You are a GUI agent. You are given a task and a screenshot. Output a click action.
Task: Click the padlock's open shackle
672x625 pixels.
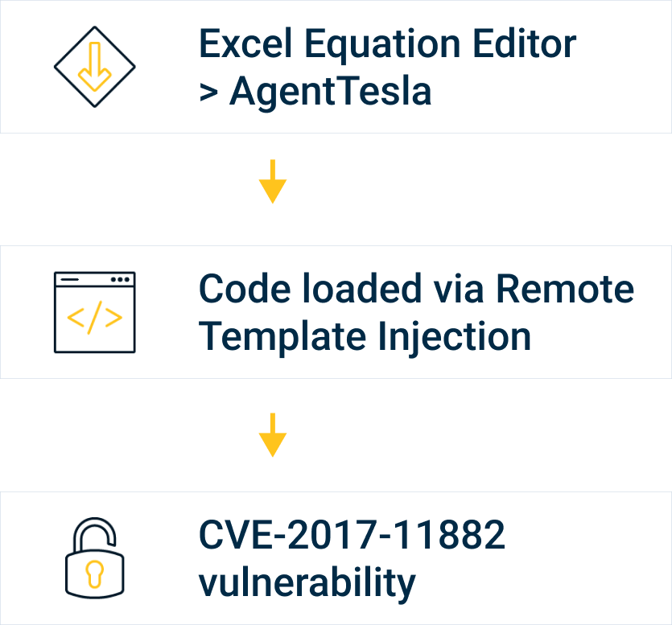95,535
